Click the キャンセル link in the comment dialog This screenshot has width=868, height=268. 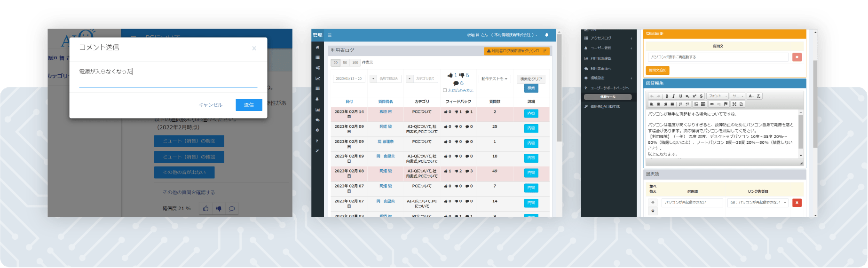210,105
